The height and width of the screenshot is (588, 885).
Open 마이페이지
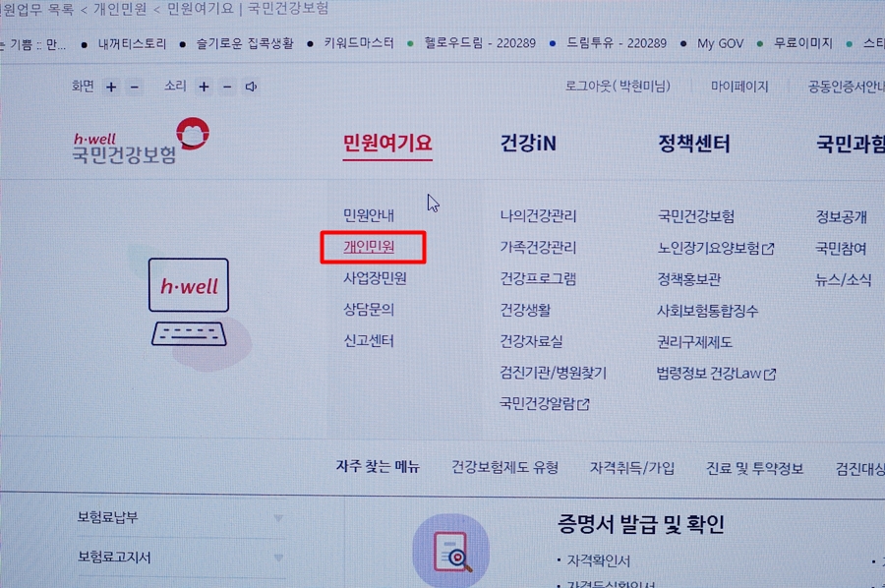pyautogui.click(x=739, y=87)
